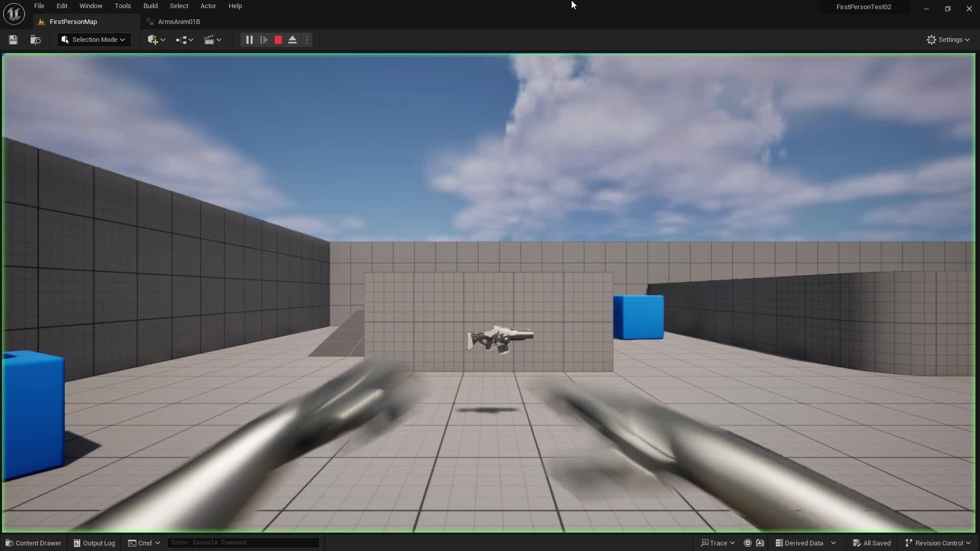Click the save current level icon
The height and width of the screenshot is (551, 980).
point(13,40)
